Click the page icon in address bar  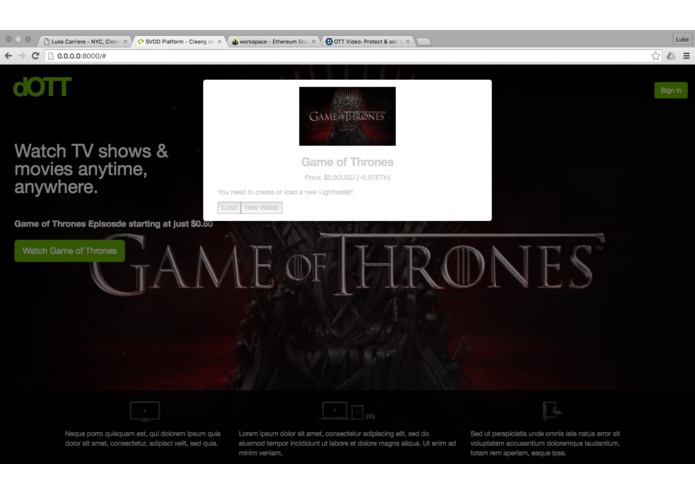51,56
